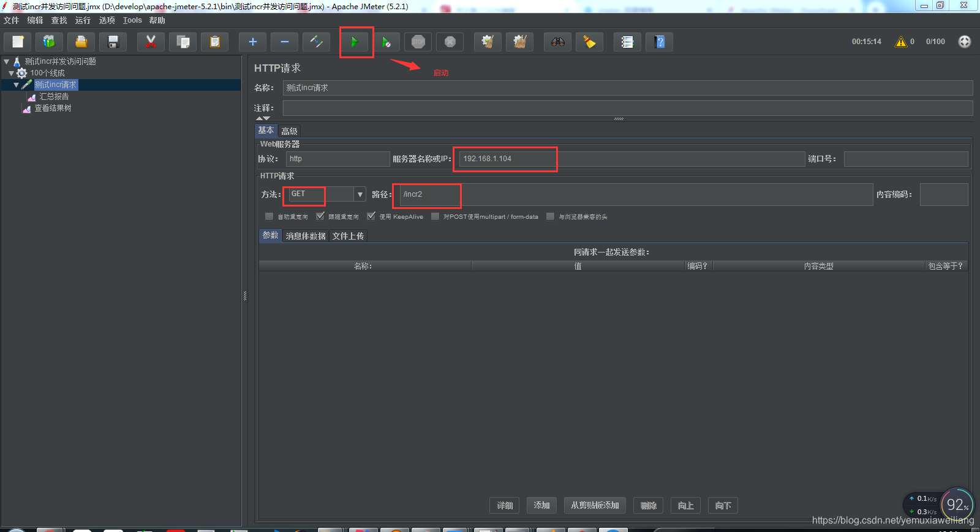
Task: Click the 路径 field containing /incr2
Action: point(636,194)
